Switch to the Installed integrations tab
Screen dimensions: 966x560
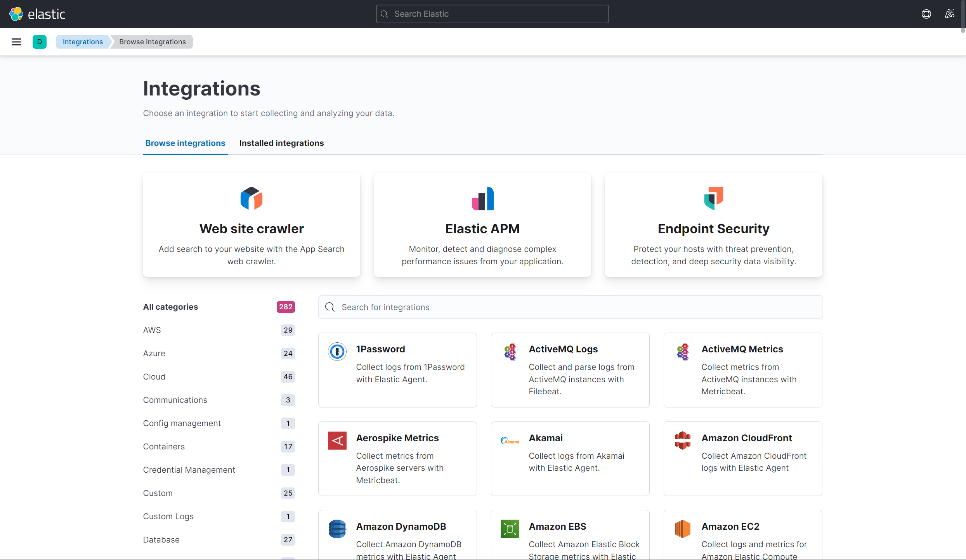pos(281,143)
